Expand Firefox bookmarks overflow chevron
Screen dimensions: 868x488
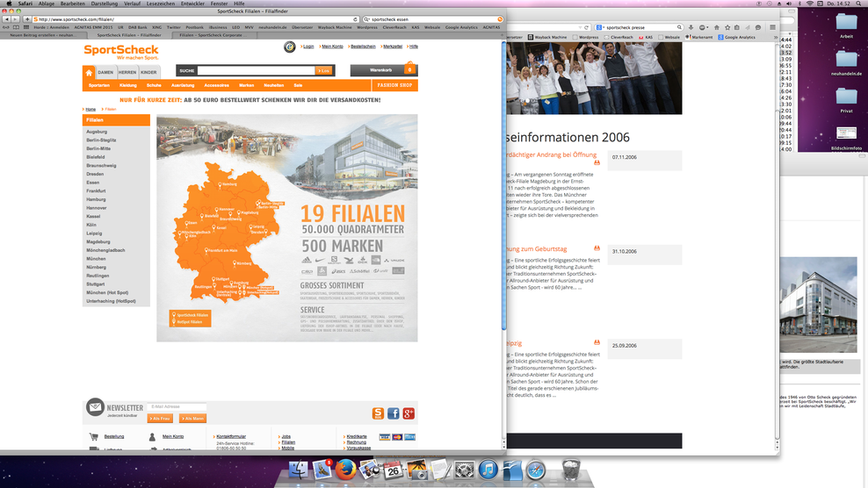tap(775, 37)
